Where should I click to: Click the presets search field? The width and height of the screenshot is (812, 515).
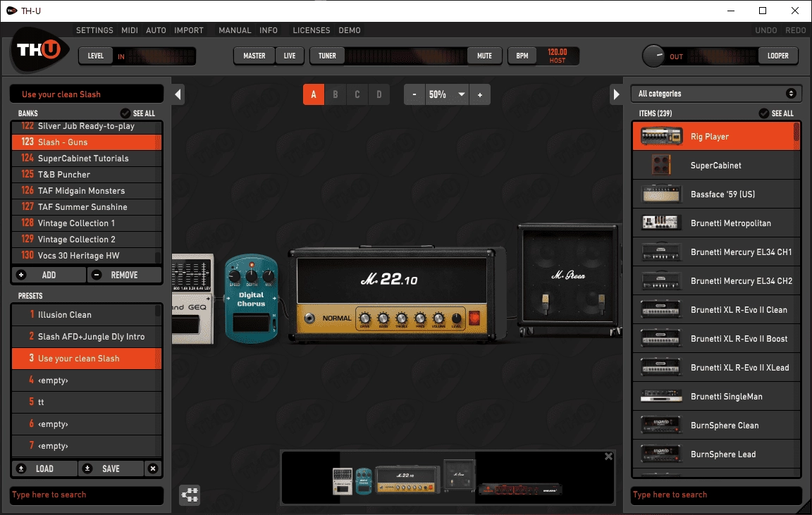point(87,495)
